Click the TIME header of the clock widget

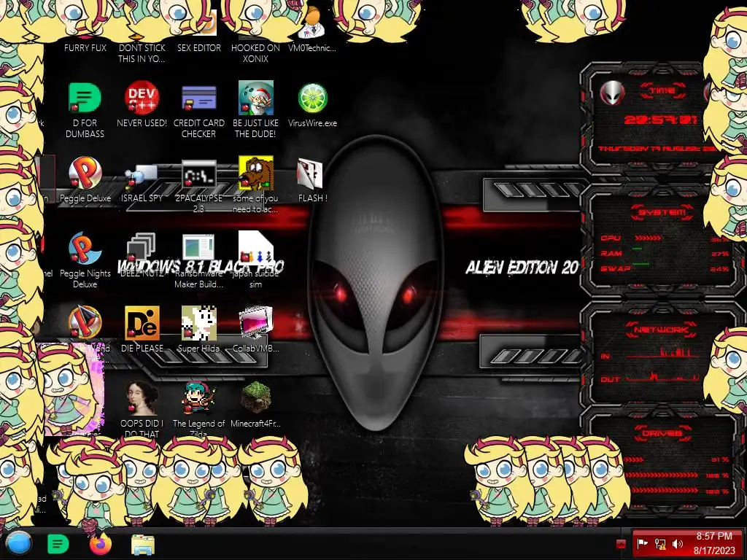(x=662, y=90)
